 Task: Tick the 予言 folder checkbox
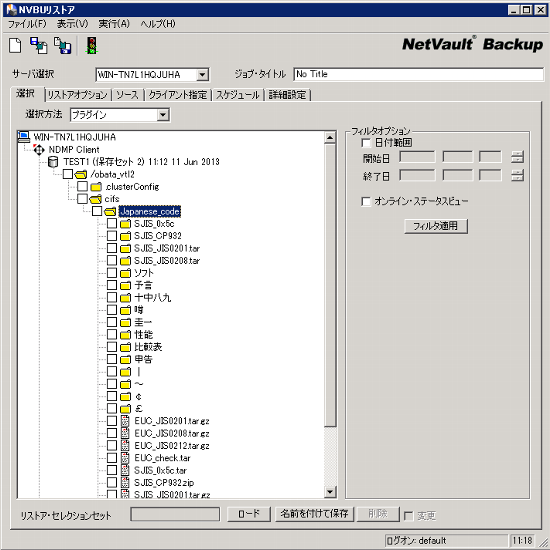click(x=112, y=285)
